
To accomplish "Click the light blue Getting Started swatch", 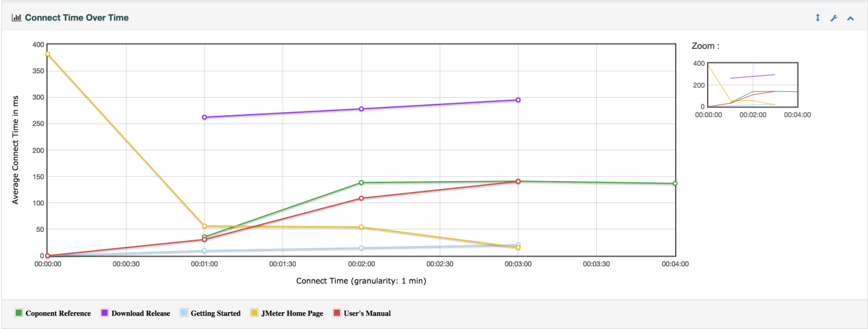I will 184,313.
